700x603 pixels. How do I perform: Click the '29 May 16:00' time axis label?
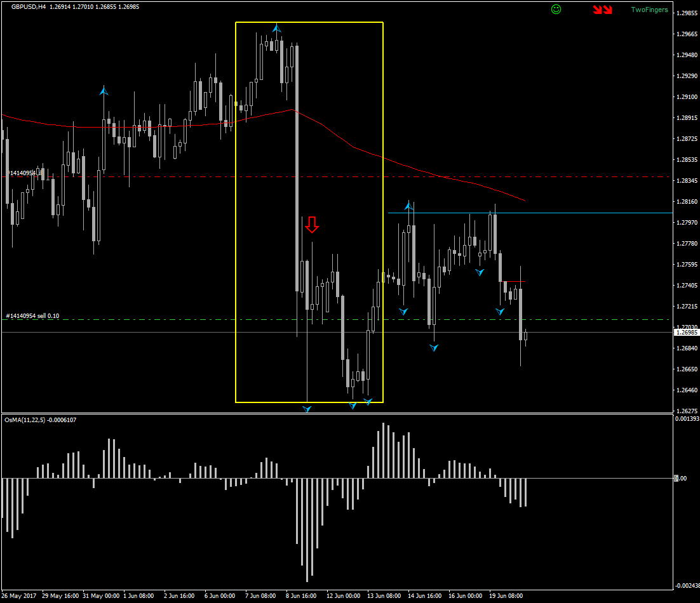pyautogui.click(x=60, y=596)
